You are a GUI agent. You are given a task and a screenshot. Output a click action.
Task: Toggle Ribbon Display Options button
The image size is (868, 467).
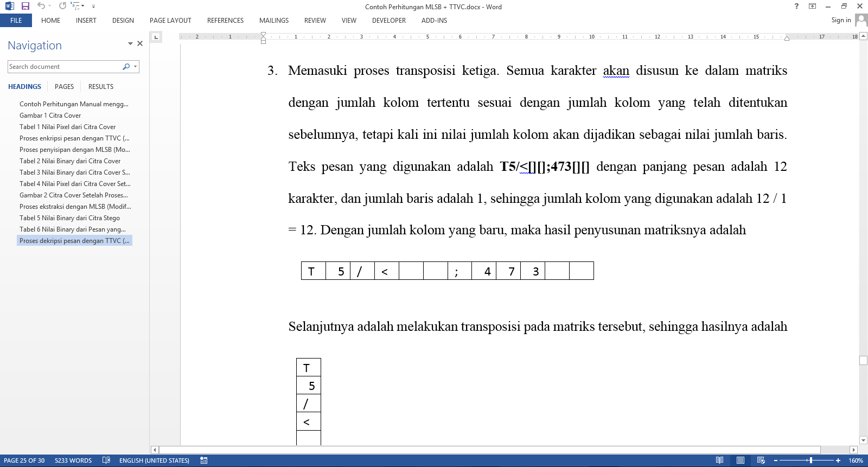(812, 7)
